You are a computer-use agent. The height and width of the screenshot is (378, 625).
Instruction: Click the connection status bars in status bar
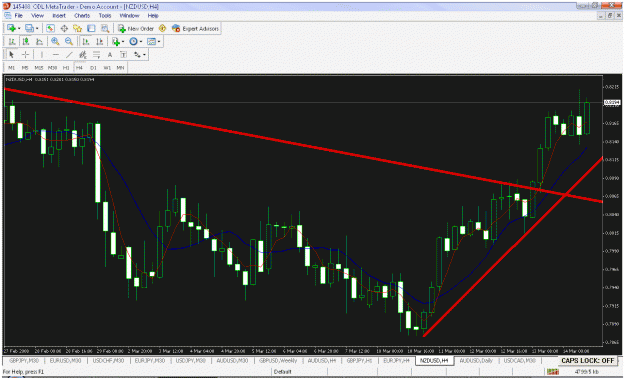553,372
